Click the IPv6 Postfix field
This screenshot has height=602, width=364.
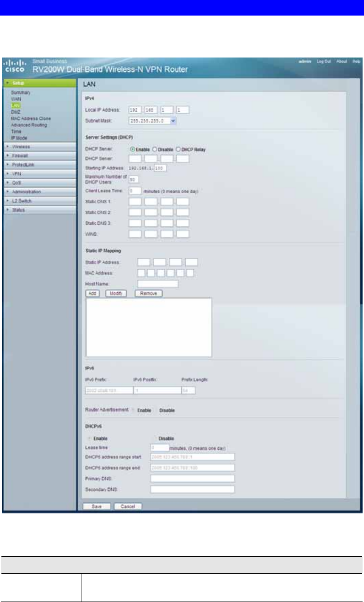[x=157, y=390]
